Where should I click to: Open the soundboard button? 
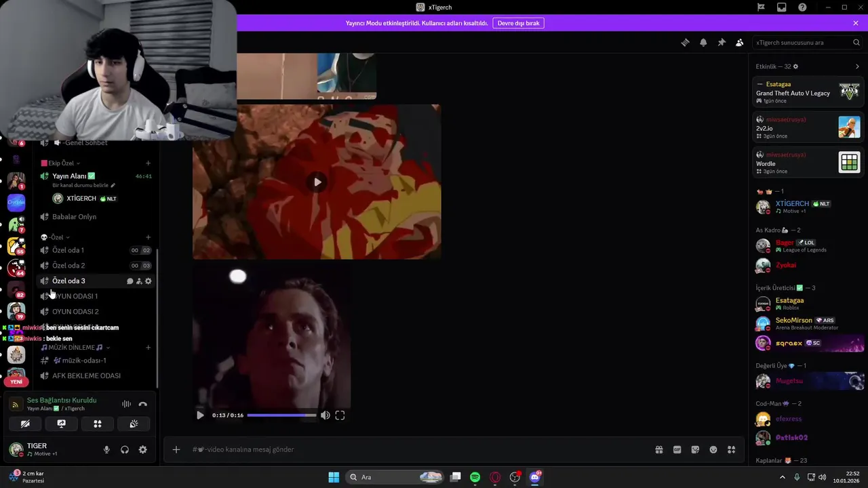coord(134,424)
